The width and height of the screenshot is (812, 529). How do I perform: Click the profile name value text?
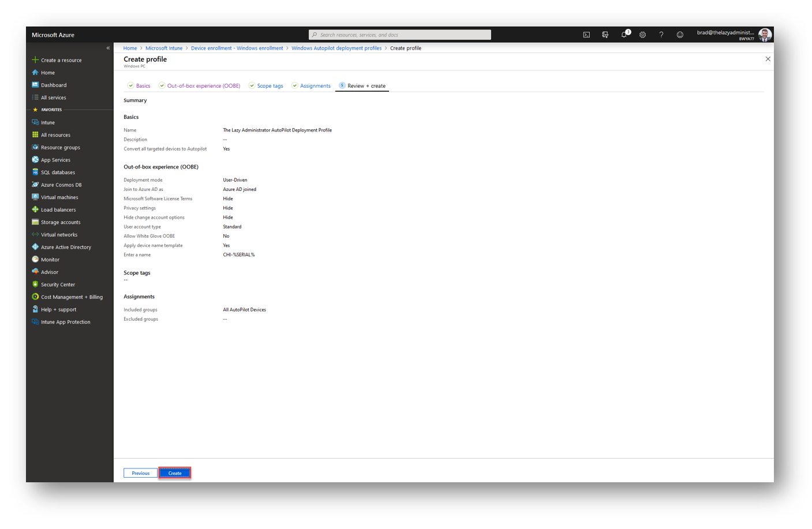click(x=278, y=130)
